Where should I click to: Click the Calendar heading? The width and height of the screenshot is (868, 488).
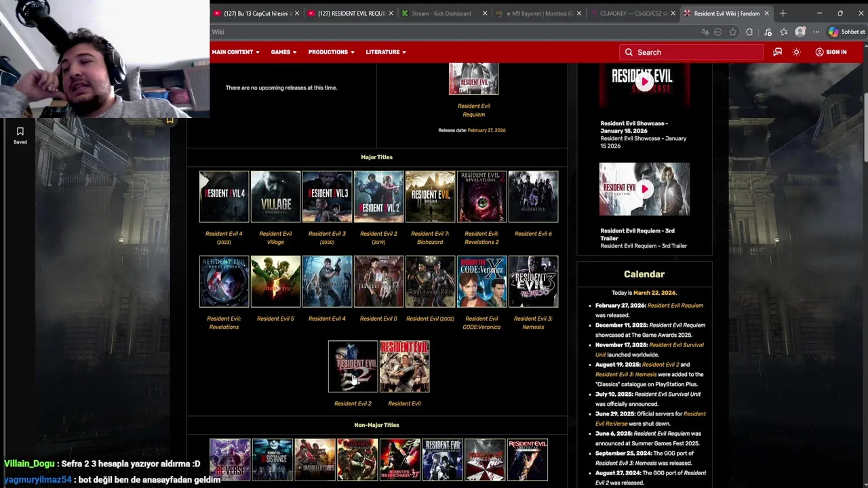pyautogui.click(x=644, y=274)
